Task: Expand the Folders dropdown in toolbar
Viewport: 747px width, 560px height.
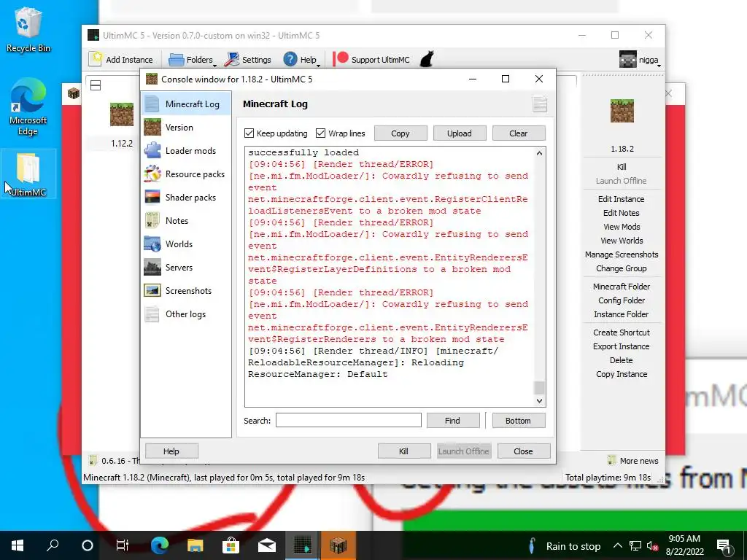Action: [192, 60]
